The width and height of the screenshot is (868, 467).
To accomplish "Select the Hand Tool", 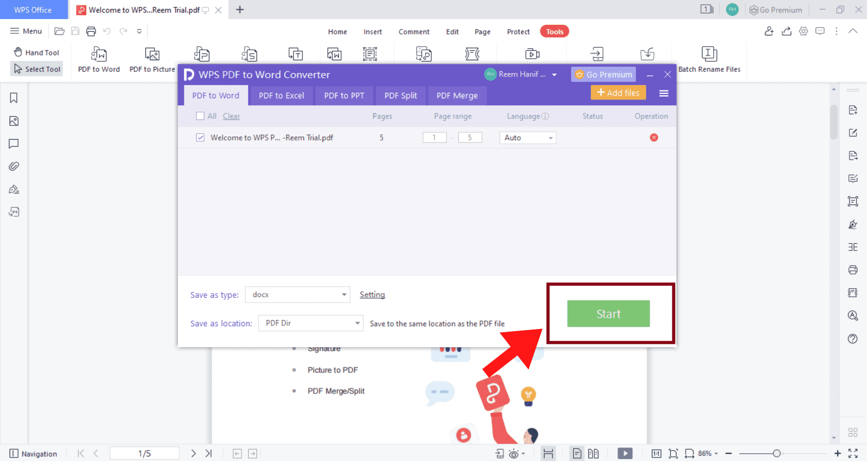I will pos(36,53).
